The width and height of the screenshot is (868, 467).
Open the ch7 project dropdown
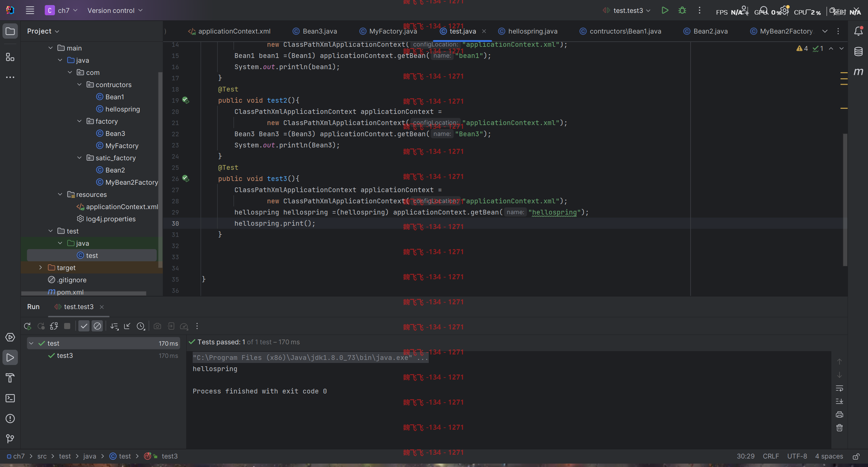coord(62,11)
